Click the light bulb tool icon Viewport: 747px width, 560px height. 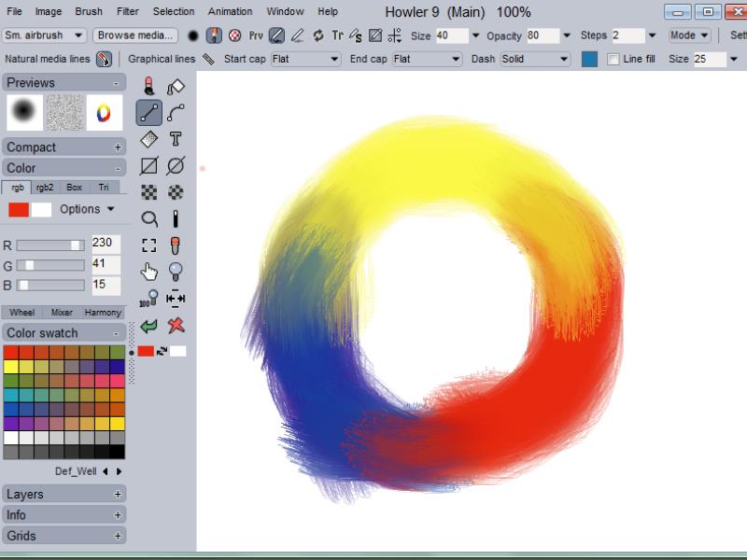176,272
